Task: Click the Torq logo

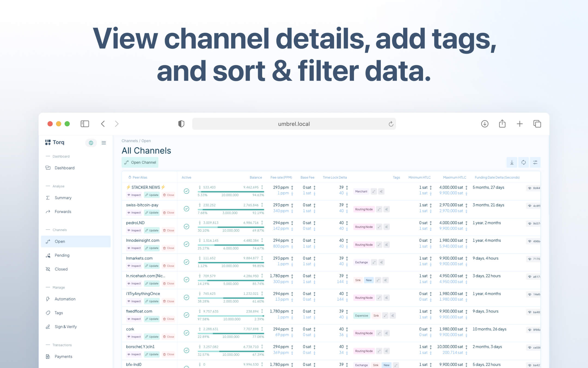Action: pos(55,142)
